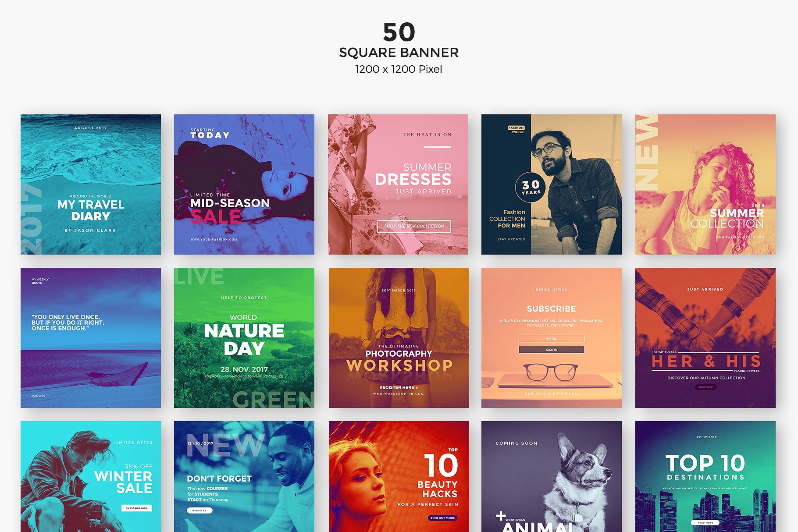798x532 pixels.
Task: Choose the 10 Beauty Hacks banner
Action: click(x=399, y=476)
